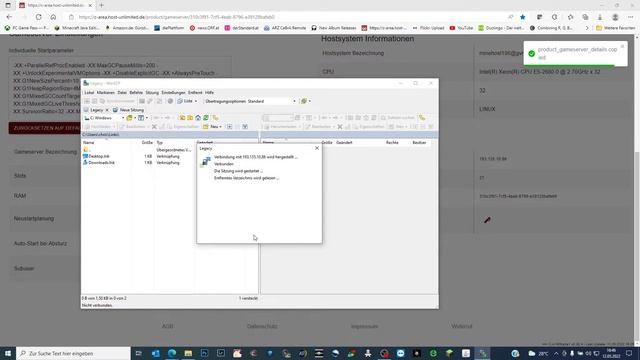Open Microsoft Edge from the taskbar
The width and height of the screenshot is (640, 360).
coord(172,353)
